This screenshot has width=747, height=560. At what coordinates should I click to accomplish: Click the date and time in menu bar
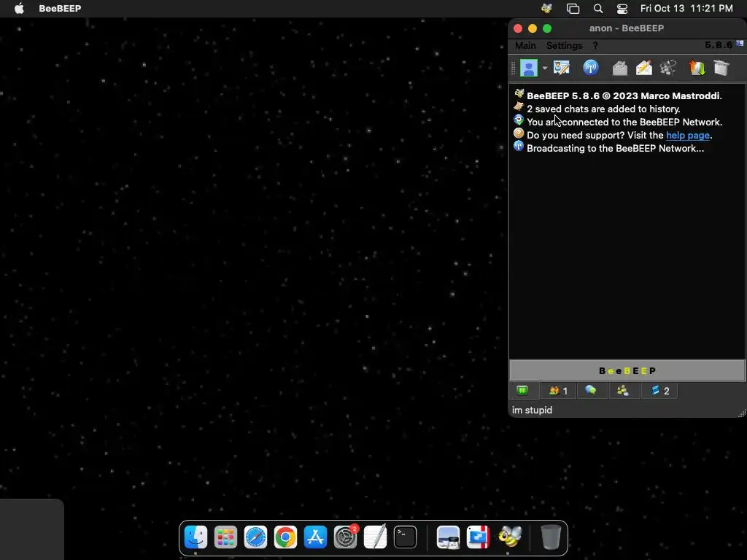pos(686,8)
